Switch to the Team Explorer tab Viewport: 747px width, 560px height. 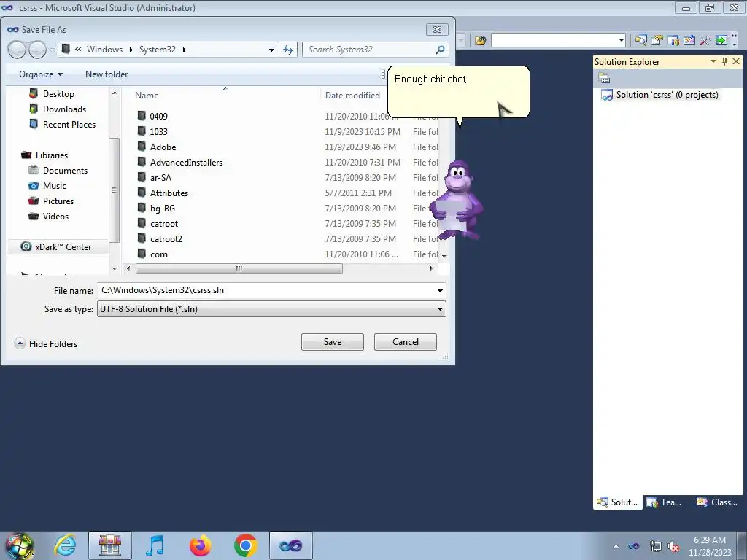click(x=665, y=502)
